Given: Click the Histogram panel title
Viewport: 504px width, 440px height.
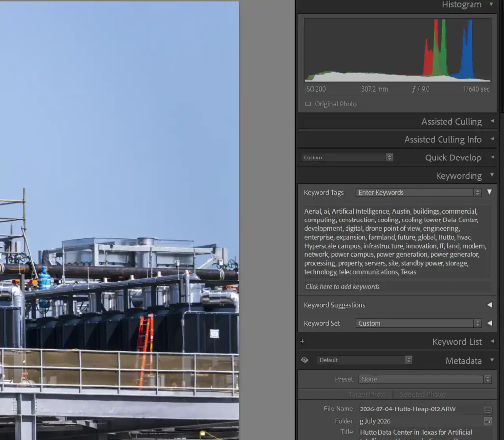Looking at the screenshot, I should tap(462, 4).
